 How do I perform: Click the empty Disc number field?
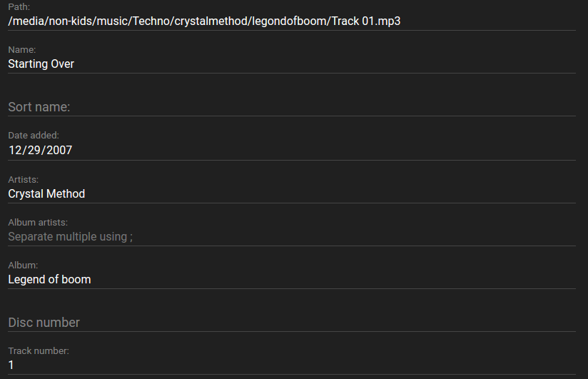click(x=291, y=323)
